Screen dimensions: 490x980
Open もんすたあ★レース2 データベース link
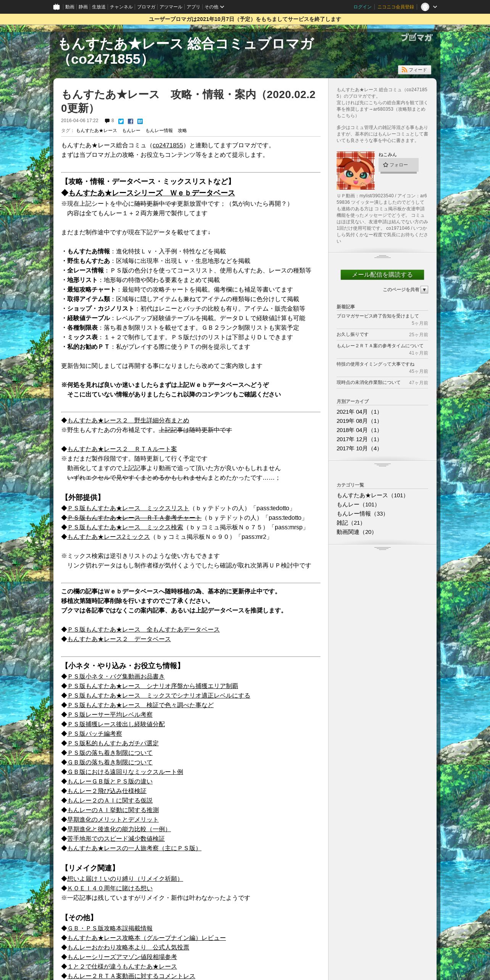pos(119,639)
